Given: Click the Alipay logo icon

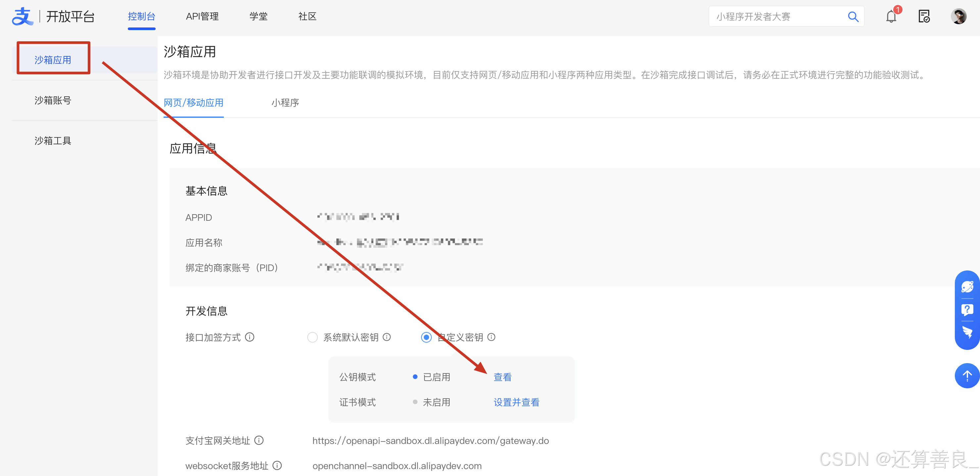Looking at the screenshot, I should [23, 16].
